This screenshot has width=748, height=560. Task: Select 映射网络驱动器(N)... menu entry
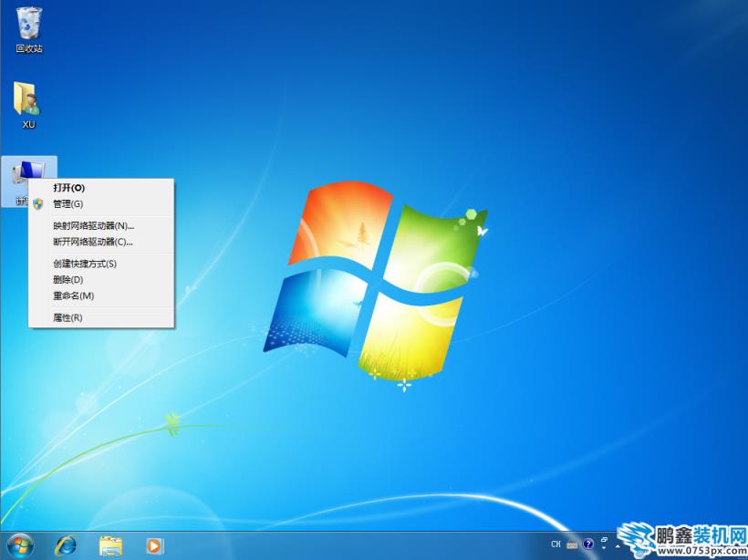101,225
